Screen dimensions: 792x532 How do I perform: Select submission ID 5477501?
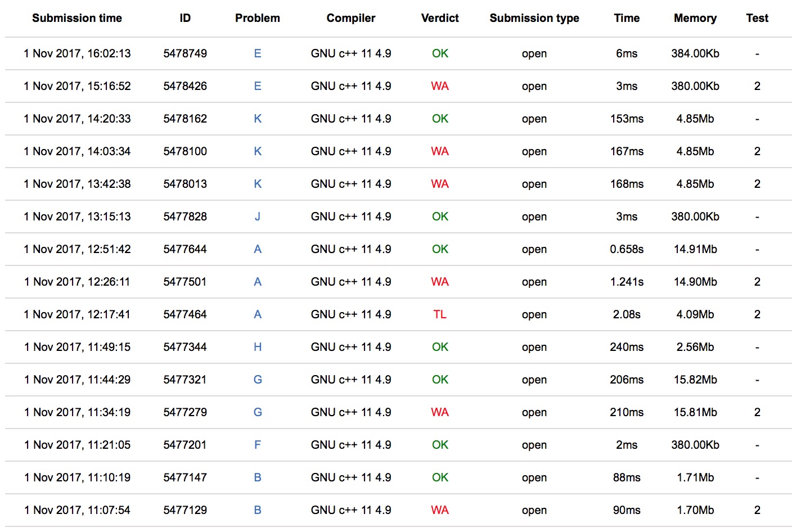185,282
